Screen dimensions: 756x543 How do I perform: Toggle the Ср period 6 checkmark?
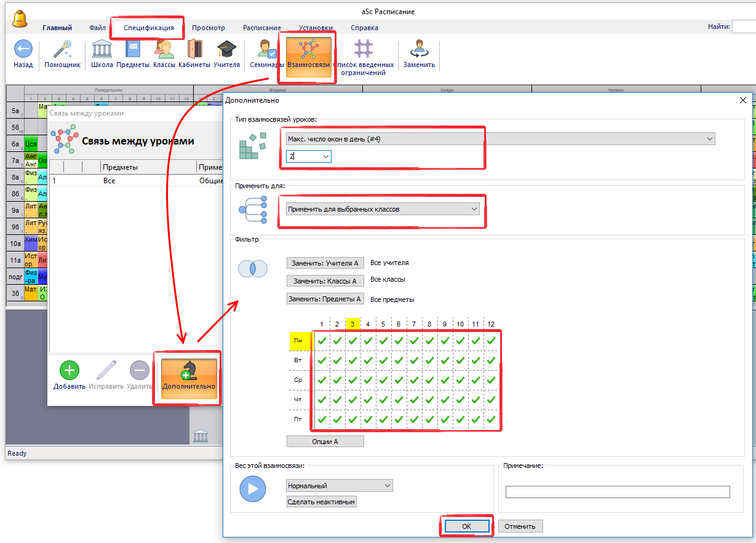tap(399, 380)
